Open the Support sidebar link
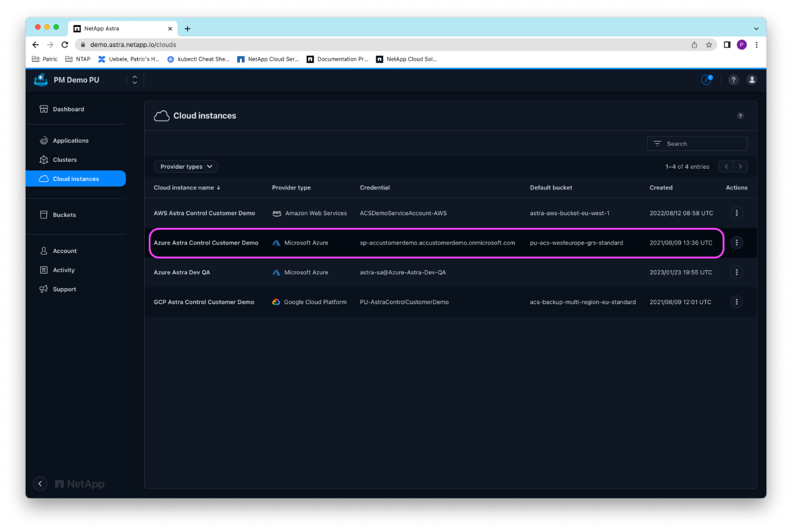Viewport: 792px width, 532px height. click(x=64, y=289)
